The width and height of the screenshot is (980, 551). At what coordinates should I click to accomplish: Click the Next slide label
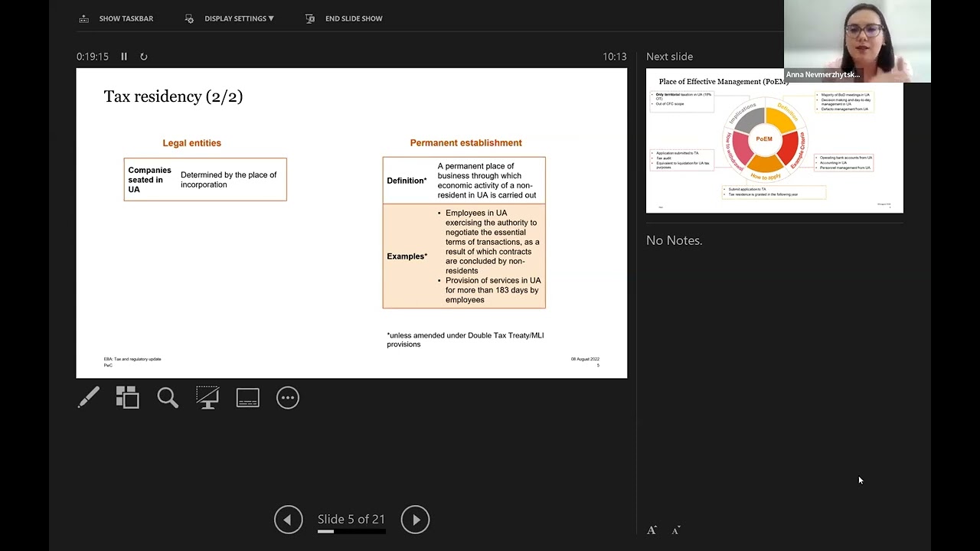coord(669,57)
